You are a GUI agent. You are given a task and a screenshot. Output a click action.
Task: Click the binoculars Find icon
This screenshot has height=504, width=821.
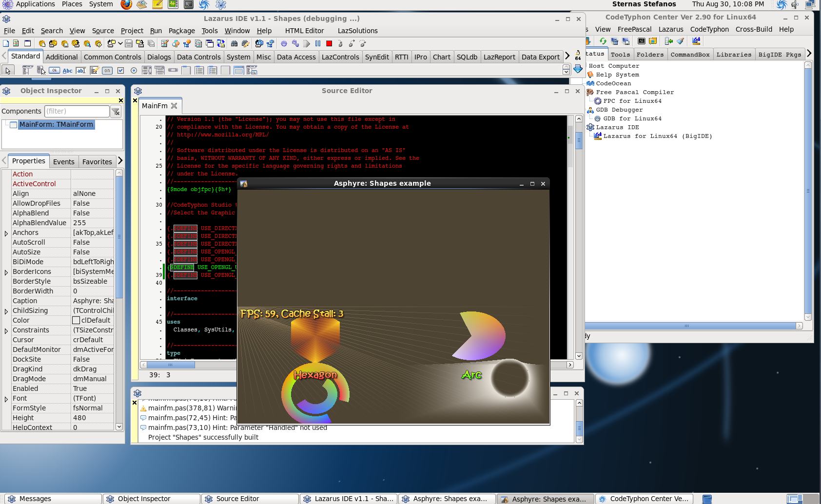(x=235, y=43)
